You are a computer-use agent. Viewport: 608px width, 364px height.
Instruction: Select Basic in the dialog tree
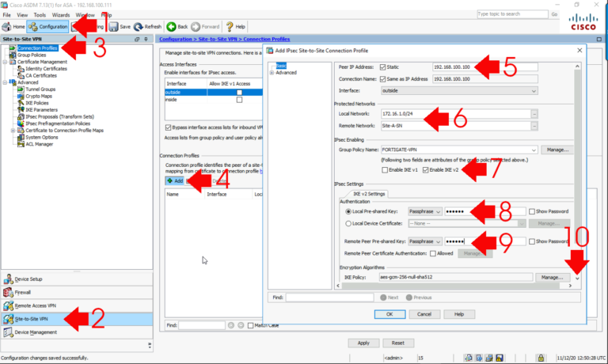[x=281, y=66]
